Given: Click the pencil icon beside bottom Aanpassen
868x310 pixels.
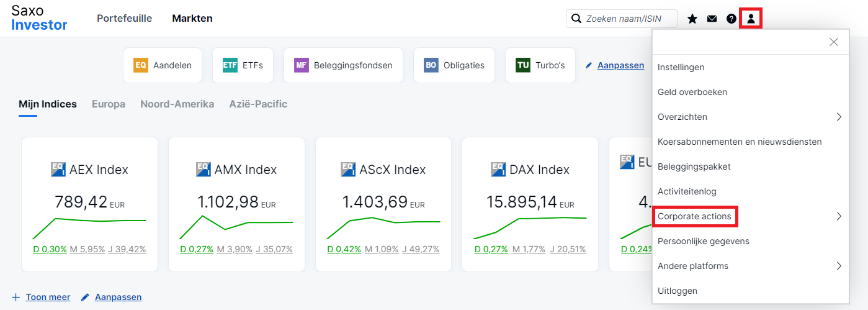Looking at the screenshot, I should (86, 297).
